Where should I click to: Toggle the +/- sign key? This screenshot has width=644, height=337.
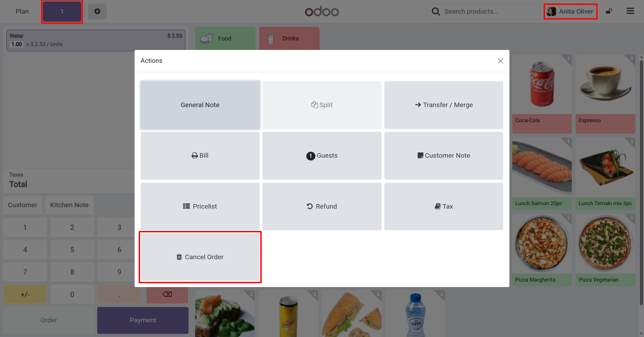[25, 294]
